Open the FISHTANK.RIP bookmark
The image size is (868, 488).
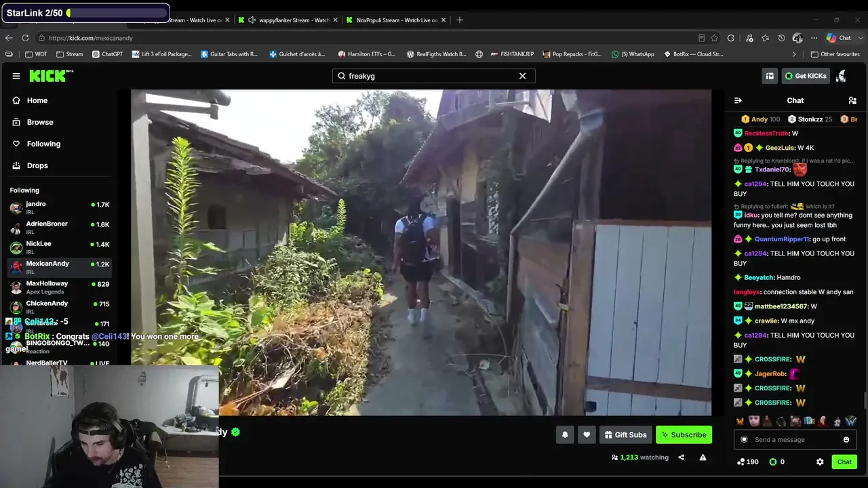pos(512,54)
